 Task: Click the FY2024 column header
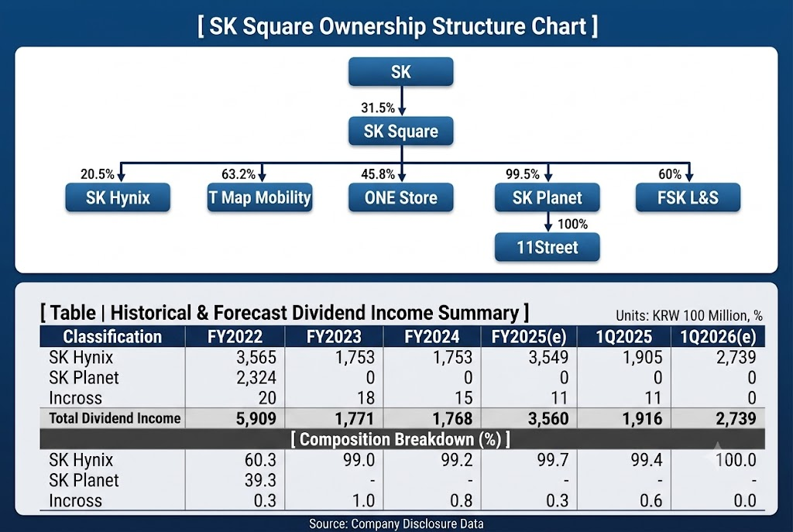pyautogui.click(x=432, y=337)
